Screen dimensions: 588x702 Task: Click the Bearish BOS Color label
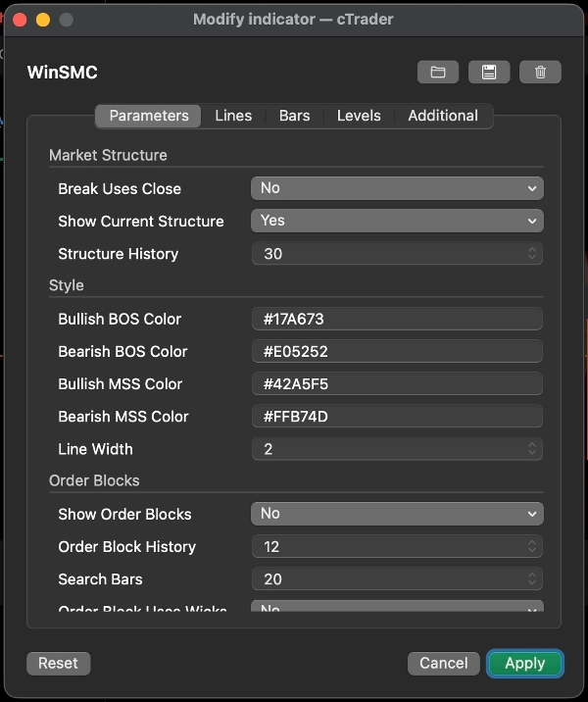point(122,351)
